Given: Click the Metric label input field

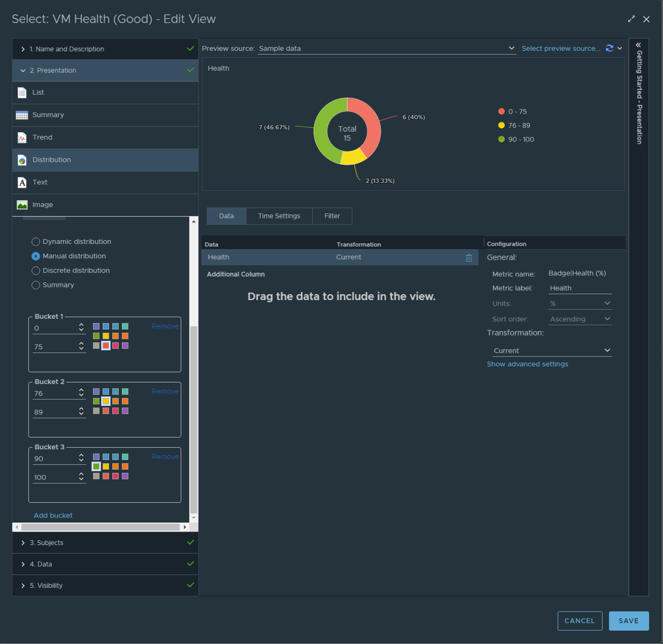Looking at the screenshot, I should point(580,288).
